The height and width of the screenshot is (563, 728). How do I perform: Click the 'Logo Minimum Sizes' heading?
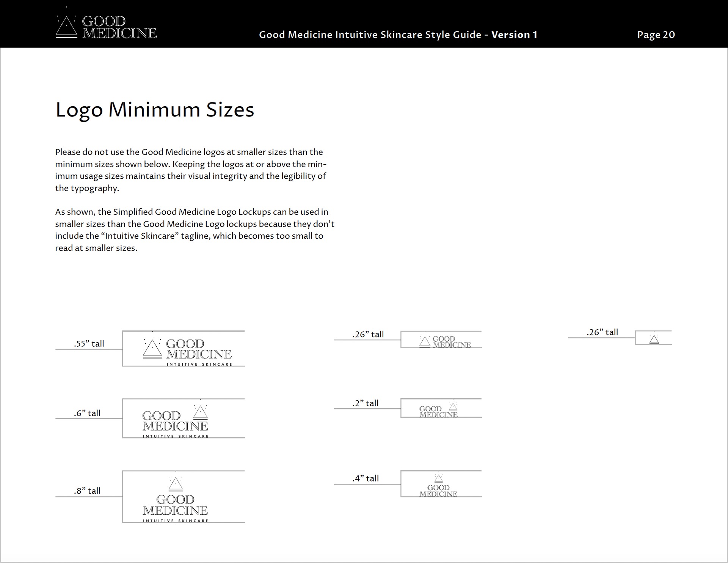(x=155, y=110)
